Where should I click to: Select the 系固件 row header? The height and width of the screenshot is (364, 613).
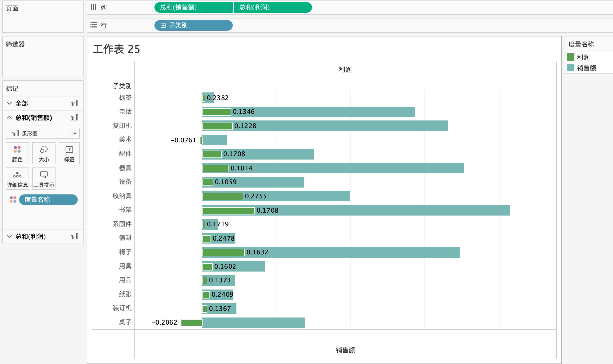(x=122, y=224)
